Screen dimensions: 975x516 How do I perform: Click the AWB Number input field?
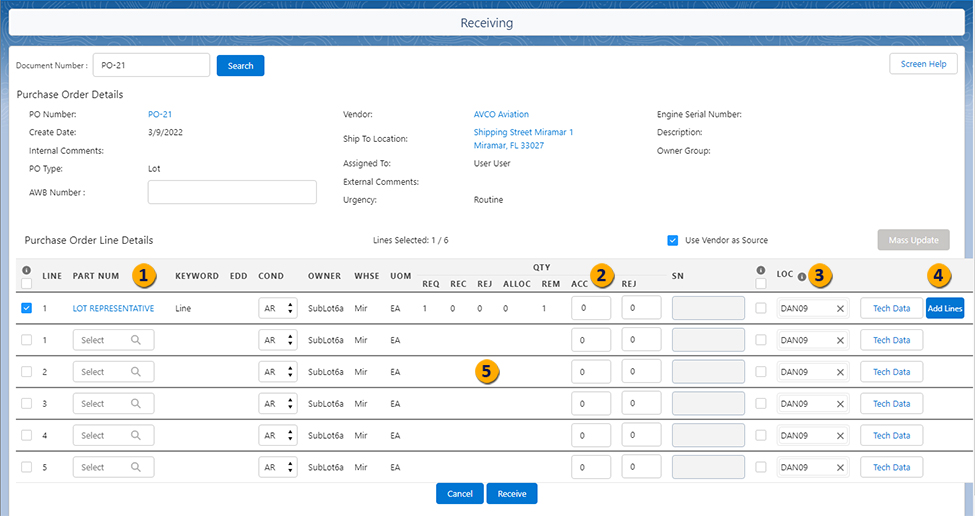[232, 192]
